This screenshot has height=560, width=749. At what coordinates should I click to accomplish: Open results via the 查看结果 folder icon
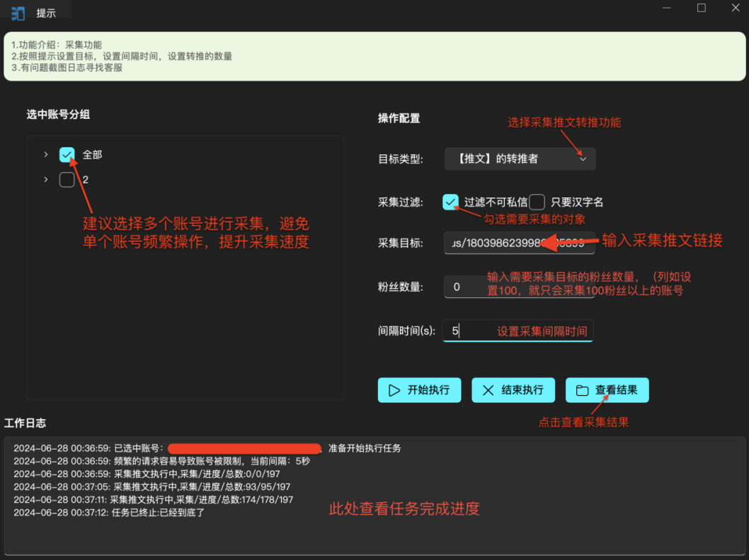[582, 390]
